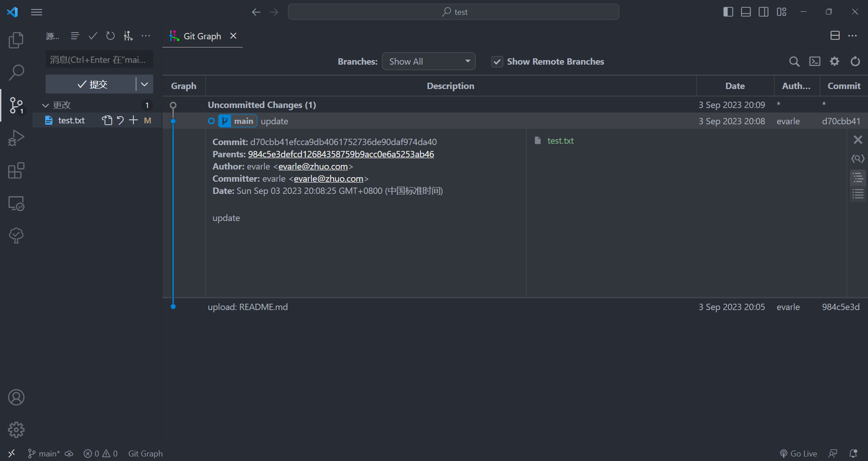Open Source Control view in activity bar
The width and height of the screenshot is (868, 461).
pyautogui.click(x=16, y=105)
